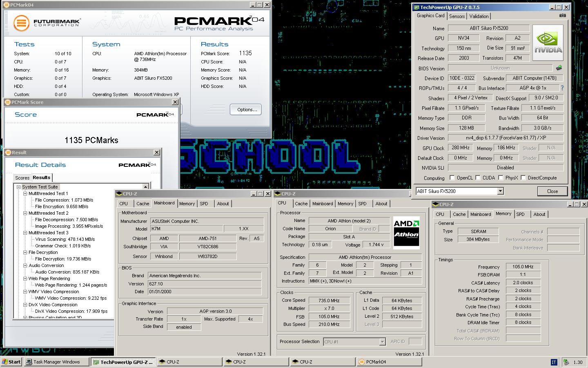Viewport: 588px width, 368px height.
Task: Close the PCMark Score window
Action: point(175,102)
